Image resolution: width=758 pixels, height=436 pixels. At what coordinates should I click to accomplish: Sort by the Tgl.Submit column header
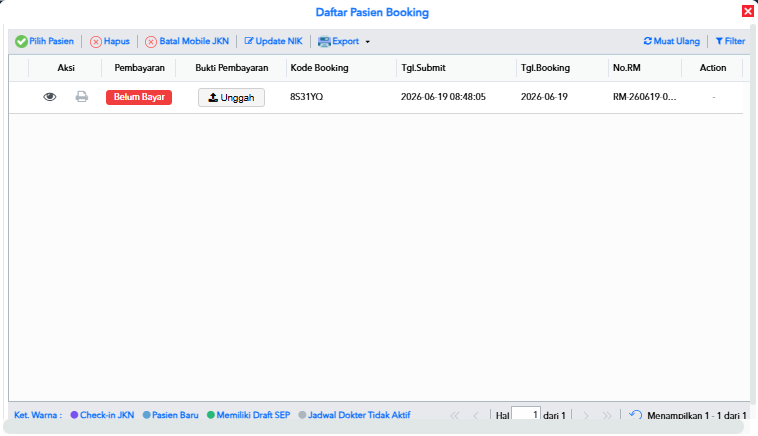(x=456, y=68)
